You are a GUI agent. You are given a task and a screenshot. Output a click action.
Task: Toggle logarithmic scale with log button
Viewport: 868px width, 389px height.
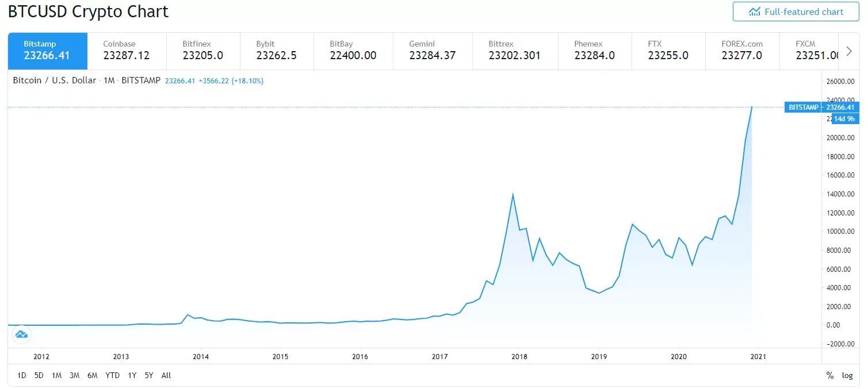[x=847, y=375]
